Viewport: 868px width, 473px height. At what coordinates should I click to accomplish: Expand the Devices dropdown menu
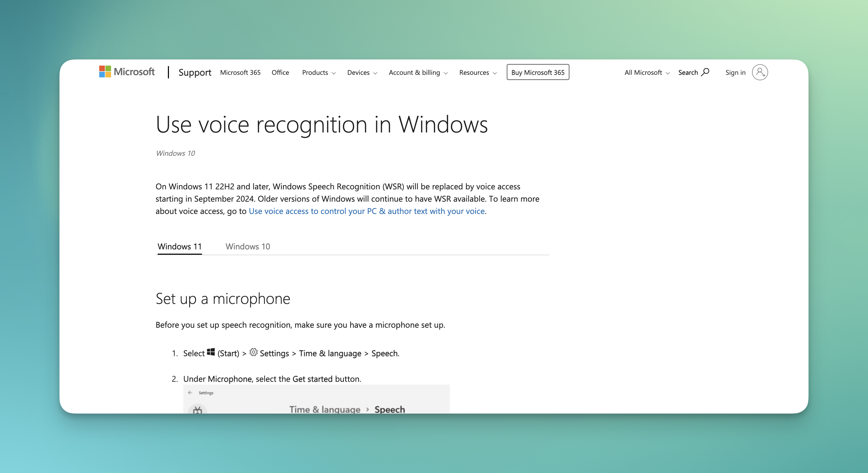[362, 73]
